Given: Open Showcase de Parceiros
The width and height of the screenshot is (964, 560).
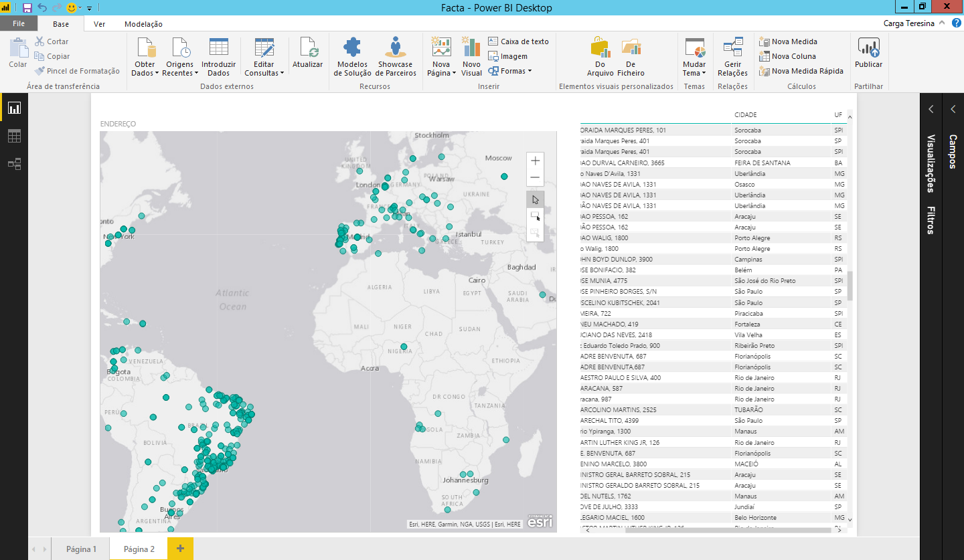Looking at the screenshot, I should 396,58.
